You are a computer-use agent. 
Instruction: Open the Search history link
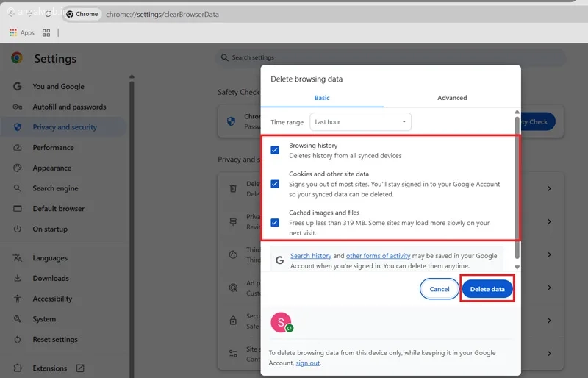(311, 256)
